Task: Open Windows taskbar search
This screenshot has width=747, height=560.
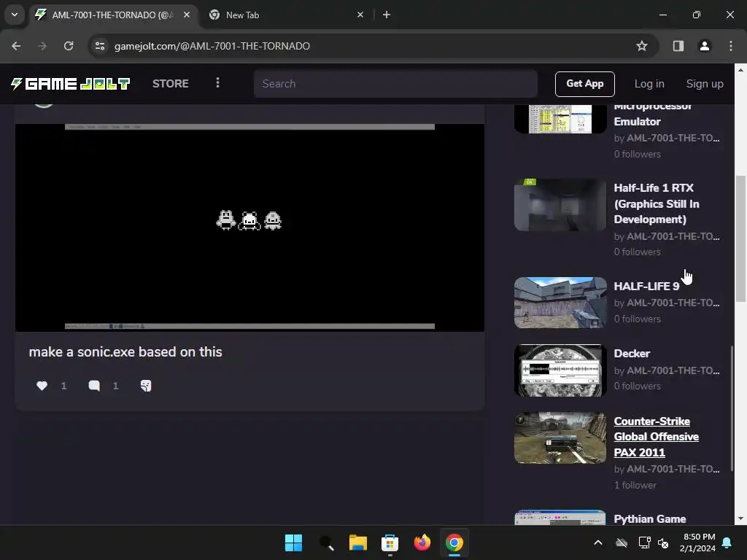Action: pos(326,542)
